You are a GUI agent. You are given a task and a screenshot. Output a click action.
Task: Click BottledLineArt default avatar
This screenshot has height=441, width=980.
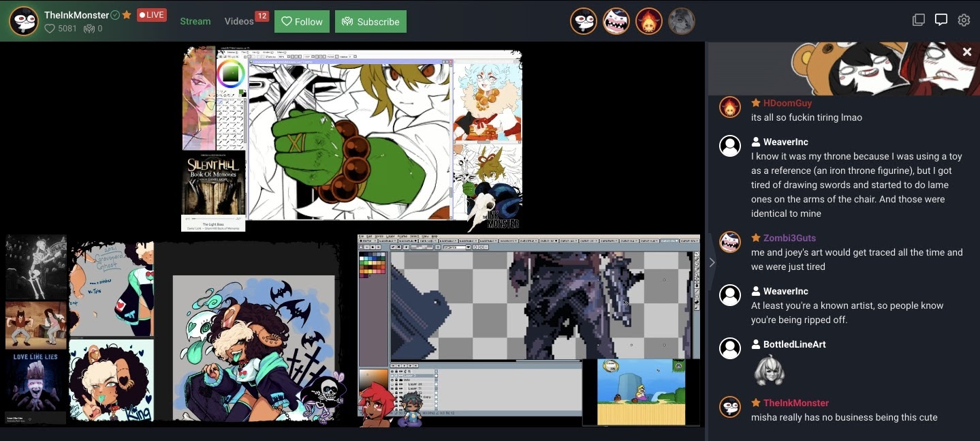730,348
